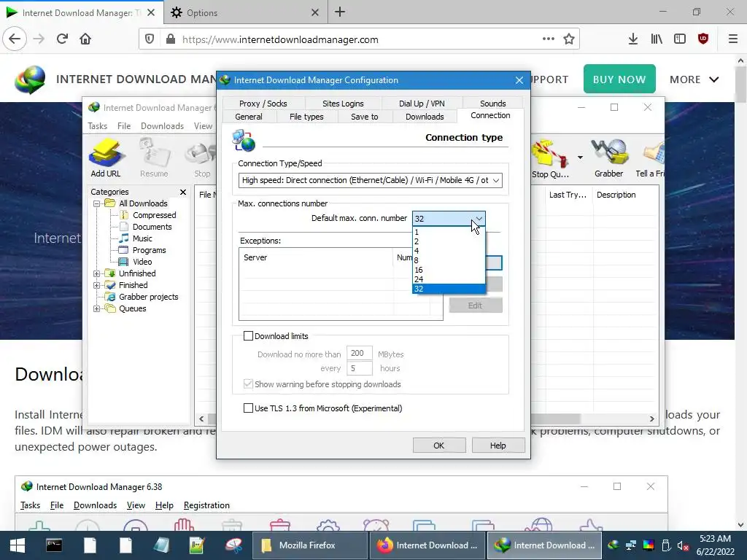Viewport: 747px width, 560px height.
Task: Open the Windows Start menu
Action: pos(18,545)
